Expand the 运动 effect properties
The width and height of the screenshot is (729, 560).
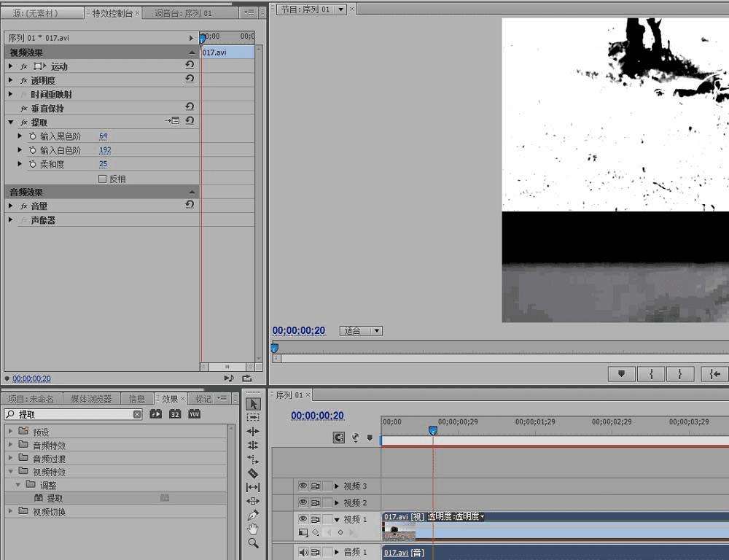11,66
